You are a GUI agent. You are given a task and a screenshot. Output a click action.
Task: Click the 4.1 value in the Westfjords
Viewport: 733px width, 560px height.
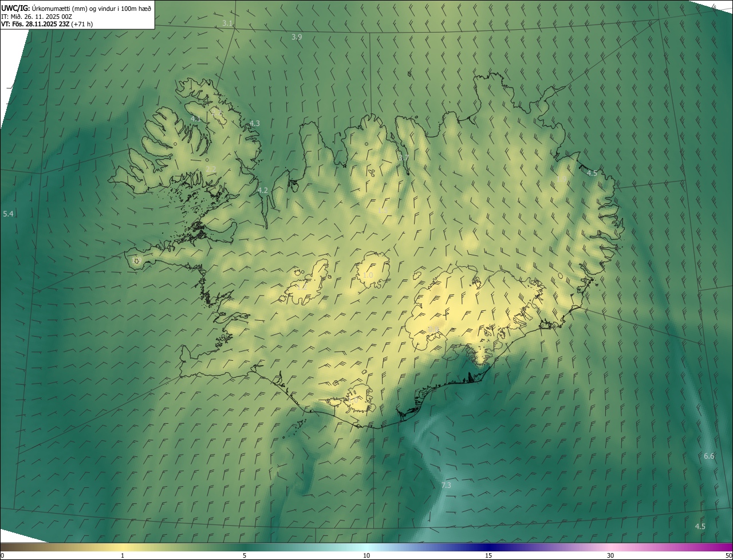195,119
